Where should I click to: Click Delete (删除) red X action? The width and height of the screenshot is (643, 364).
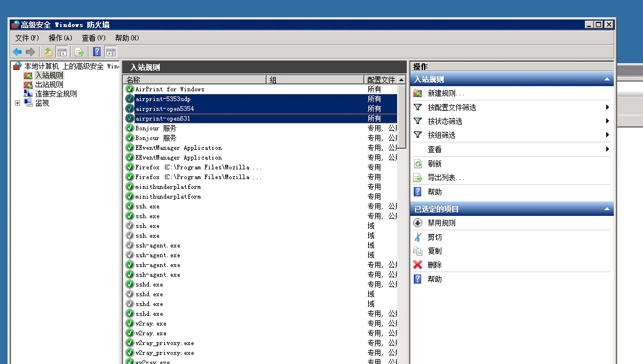point(435,265)
